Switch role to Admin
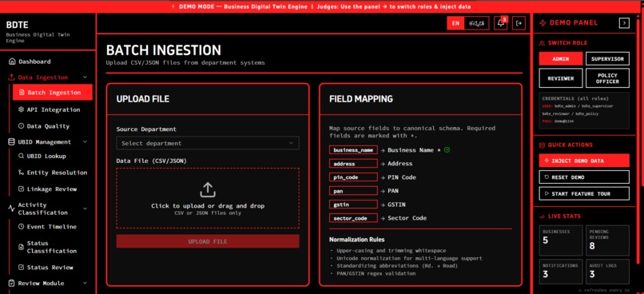The width and height of the screenshot is (644, 294). click(x=561, y=58)
